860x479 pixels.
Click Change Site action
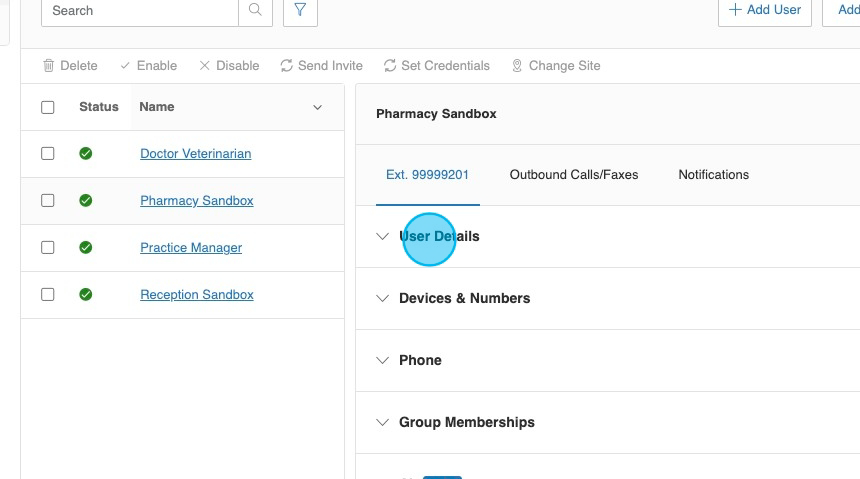555,66
